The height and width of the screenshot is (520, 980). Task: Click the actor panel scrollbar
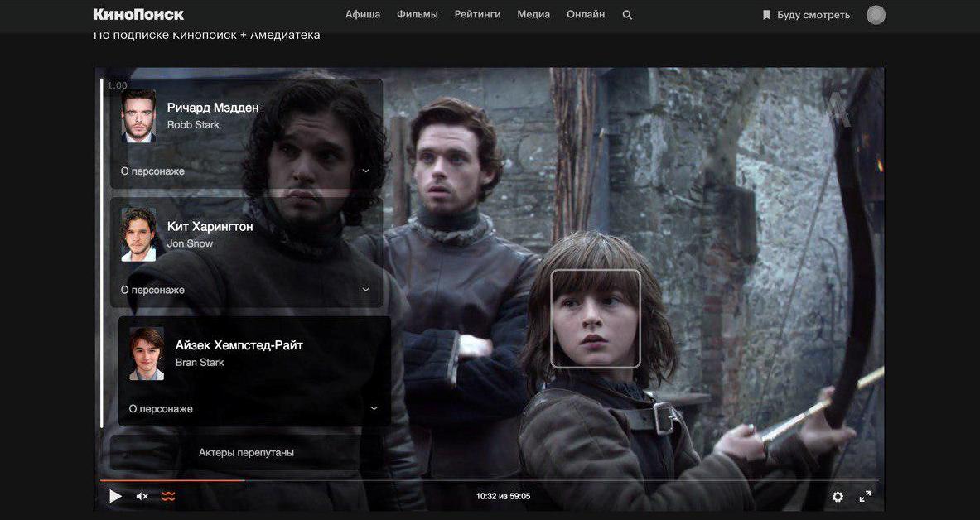point(102,253)
